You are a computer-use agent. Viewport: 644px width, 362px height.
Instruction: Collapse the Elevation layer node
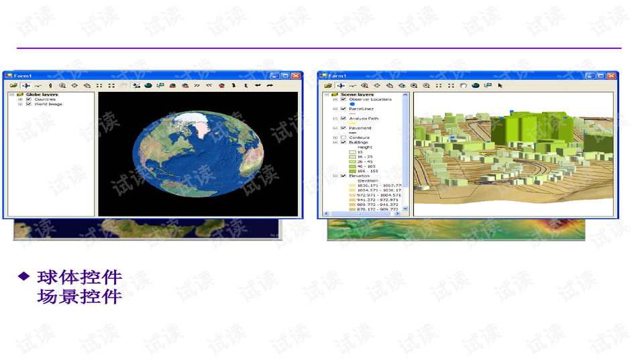tap(335, 176)
